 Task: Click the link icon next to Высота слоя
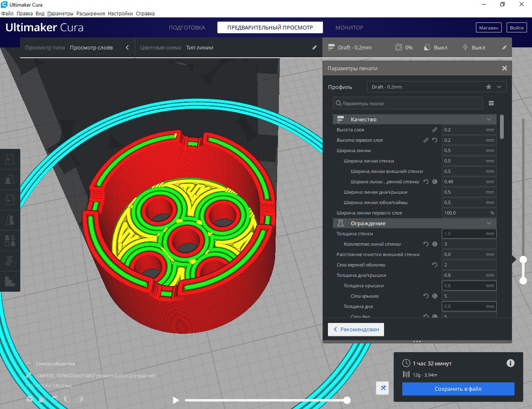[435, 130]
